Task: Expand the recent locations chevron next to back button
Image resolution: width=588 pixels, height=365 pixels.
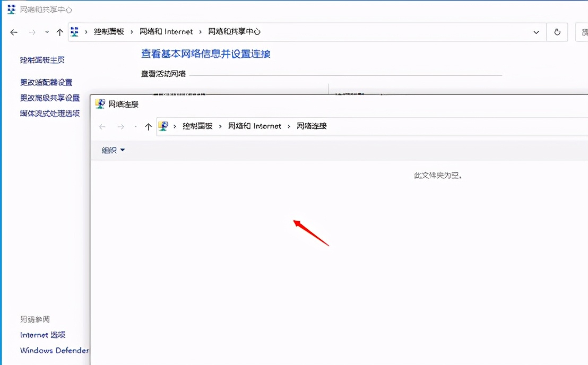Action: [x=47, y=32]
